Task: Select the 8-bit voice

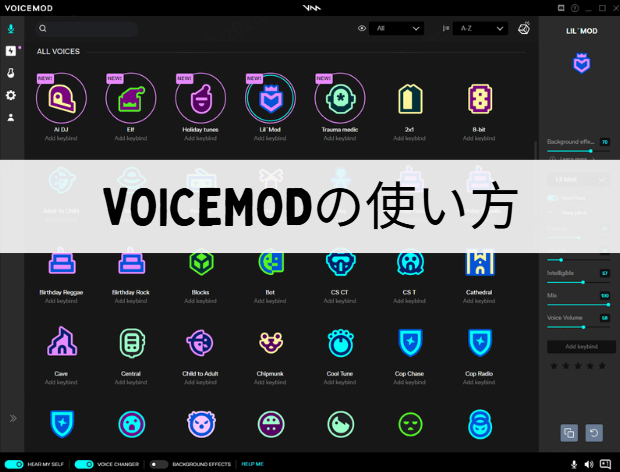Action: [x=479, y=99]
